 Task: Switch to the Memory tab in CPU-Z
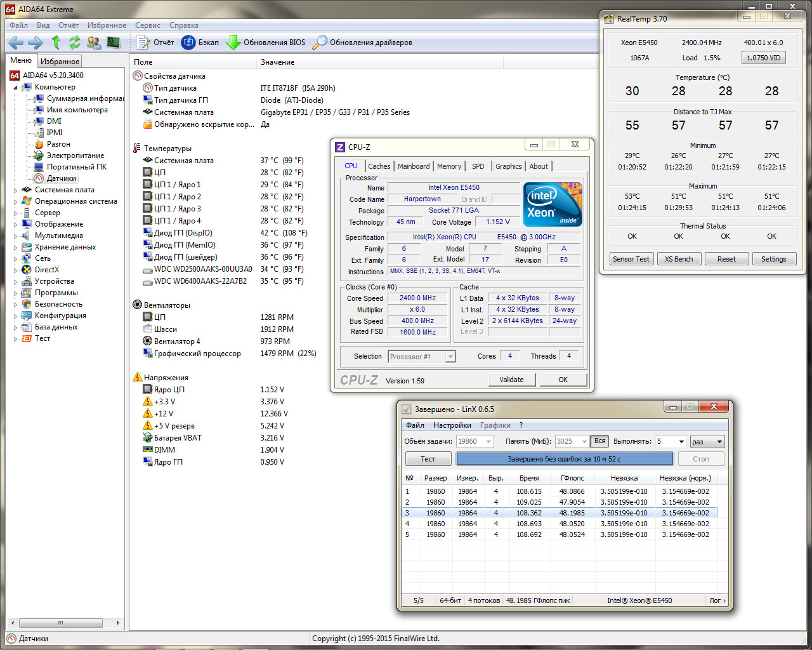(449, 166)
